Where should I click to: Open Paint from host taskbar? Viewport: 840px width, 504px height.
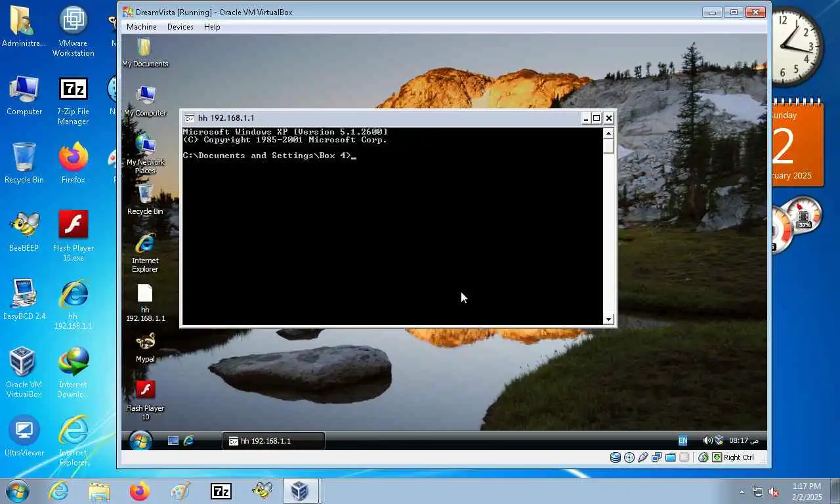pos(180,491)
